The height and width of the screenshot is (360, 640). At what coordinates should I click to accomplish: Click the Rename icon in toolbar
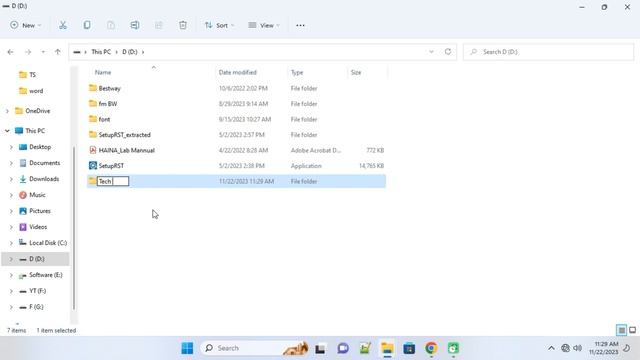point(135,25)
